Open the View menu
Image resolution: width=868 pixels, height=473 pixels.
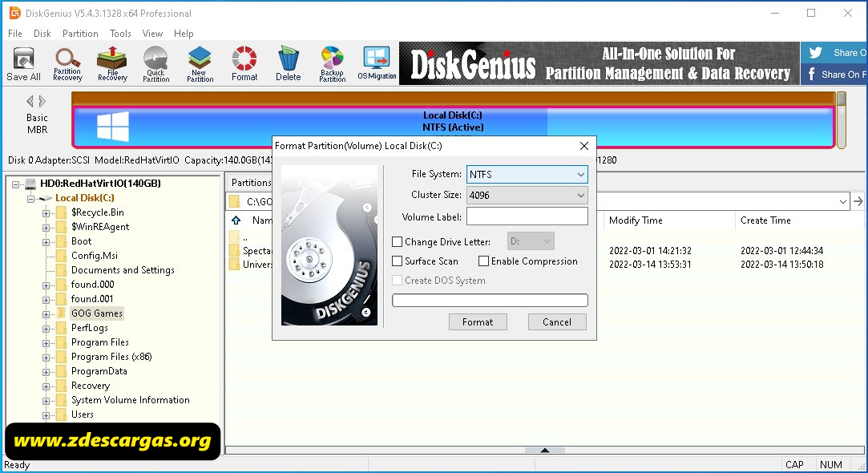(152, 33)
